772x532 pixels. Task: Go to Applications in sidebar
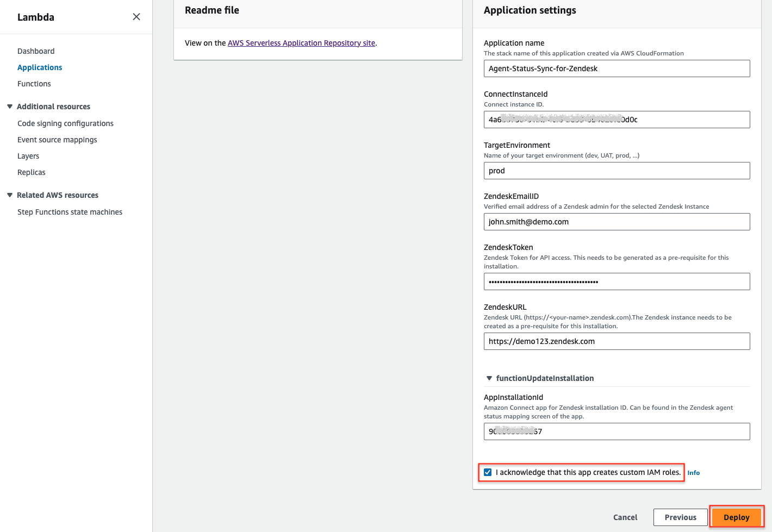(x=40, y=67)
